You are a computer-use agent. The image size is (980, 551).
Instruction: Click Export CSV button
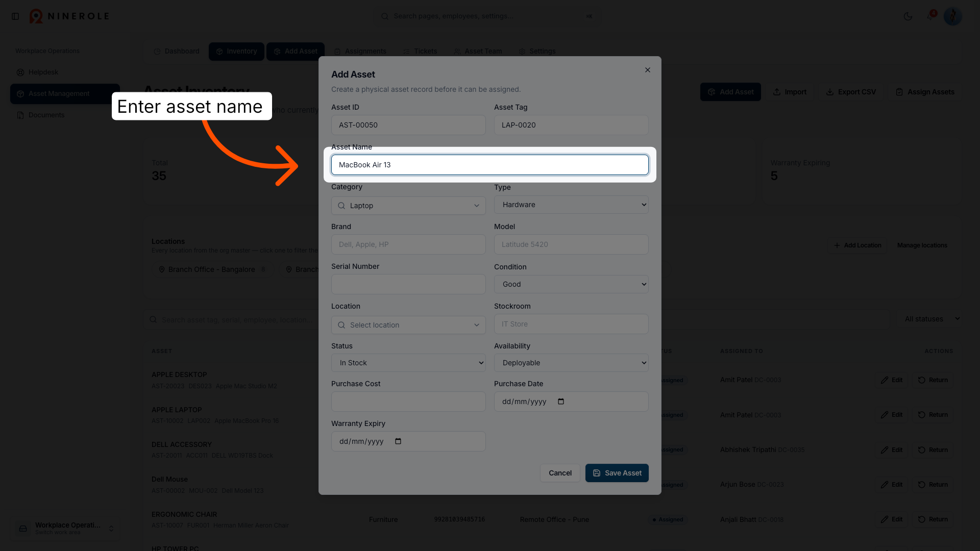[851, 92]
